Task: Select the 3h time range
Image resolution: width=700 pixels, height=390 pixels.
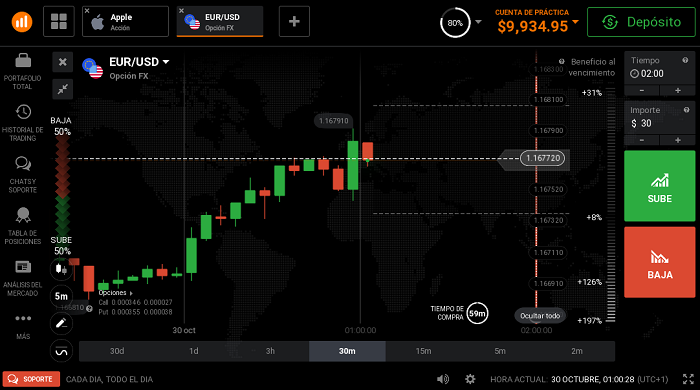Action: coord(271,351)
